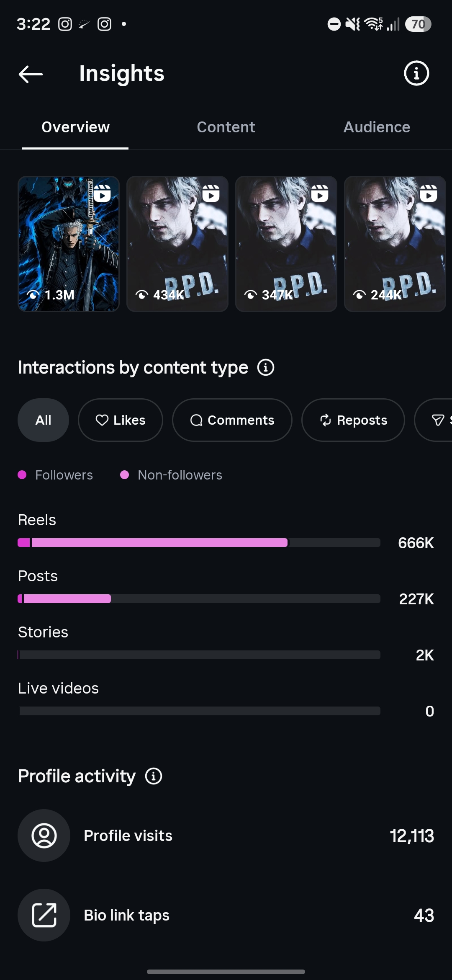
Task: Tap info icon next to Profile activity
Action: 154,776
